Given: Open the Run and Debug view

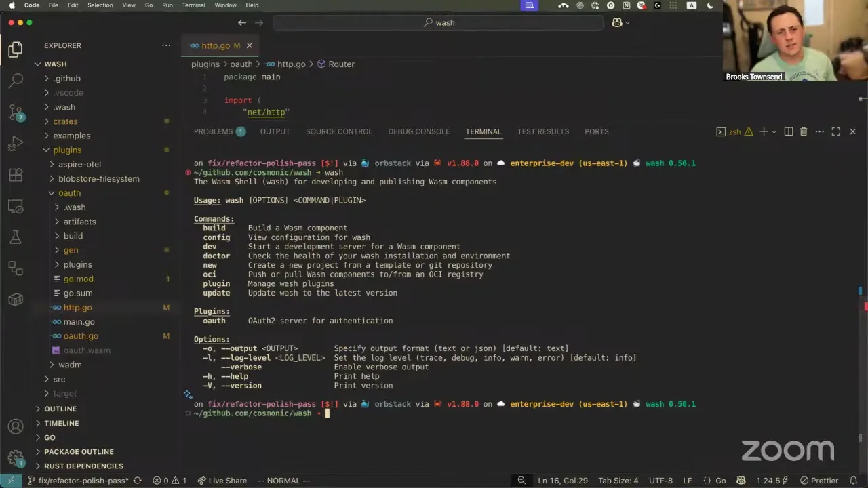Looking at the screenshot, I should (16, 143).
